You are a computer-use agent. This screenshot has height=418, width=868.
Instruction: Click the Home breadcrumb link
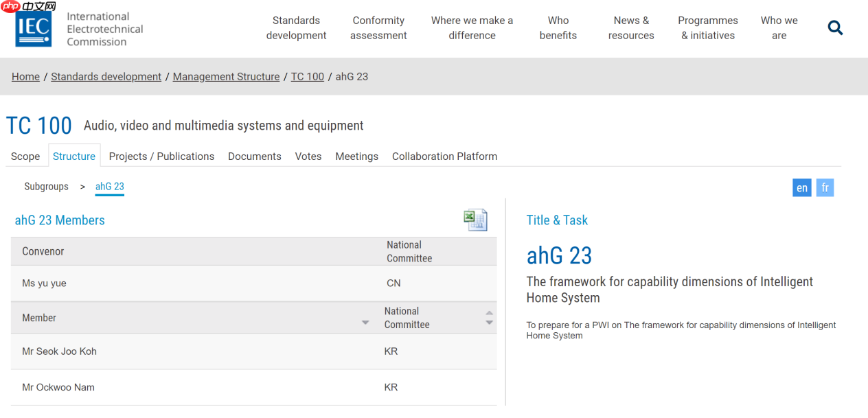pos(25,77)
